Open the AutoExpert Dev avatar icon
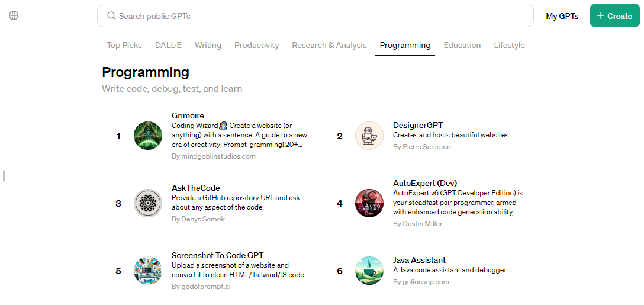 [369, 203]
